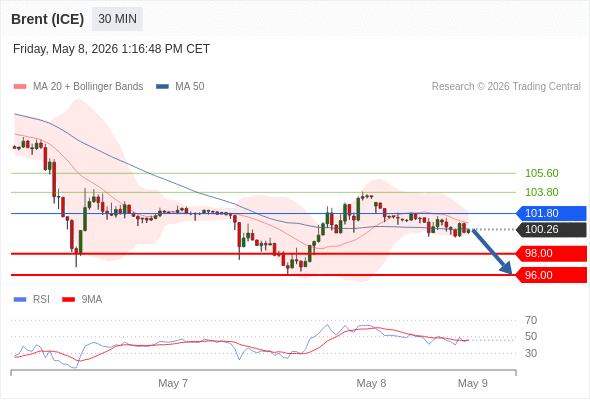590x400 pixels.
Task: Click the May 9 date marker
Action: 473,383
